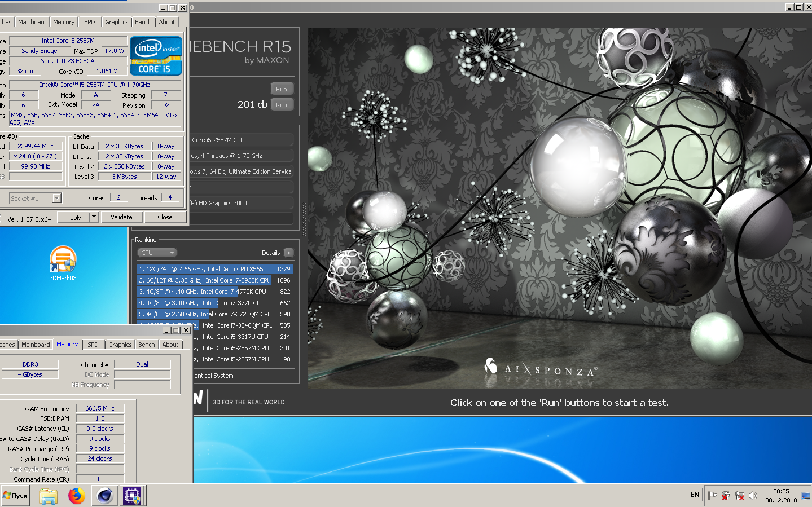
Task: Open the CPU dropdown in Ranking panel
Action: pos(157,253)
